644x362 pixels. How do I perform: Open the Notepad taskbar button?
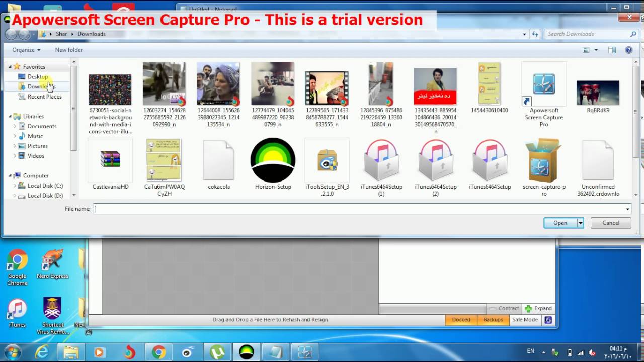(275, 352)
